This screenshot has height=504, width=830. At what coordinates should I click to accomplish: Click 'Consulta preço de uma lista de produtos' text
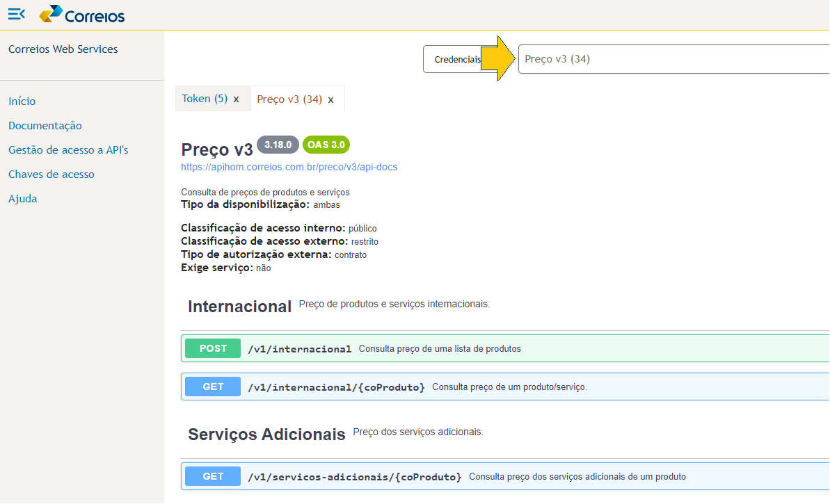[440, 348]
